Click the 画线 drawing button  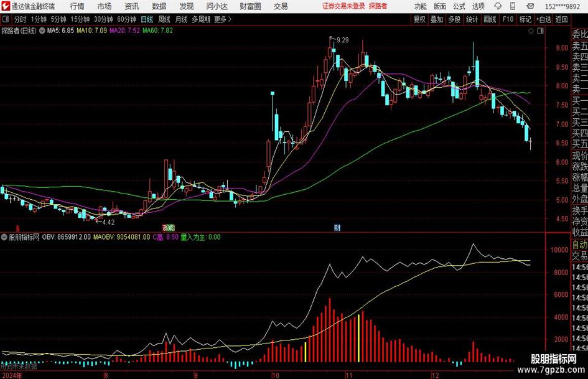click(x=490, y=19)
